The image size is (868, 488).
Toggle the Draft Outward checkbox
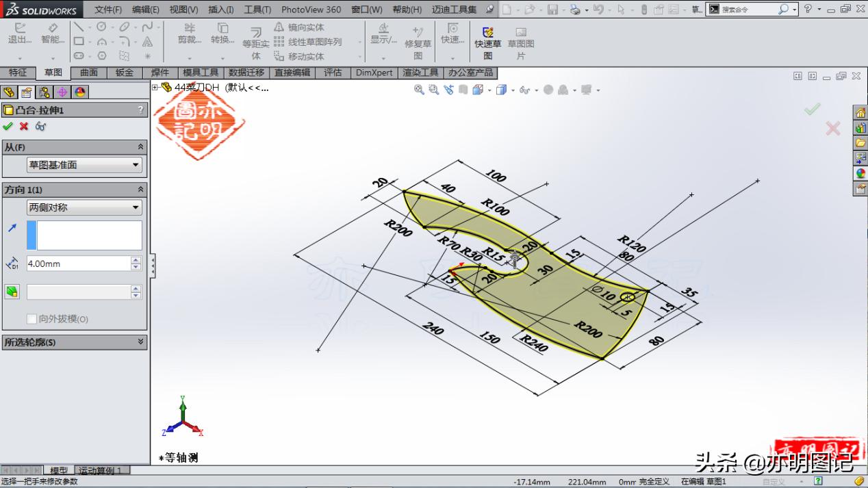click(31, 318)
